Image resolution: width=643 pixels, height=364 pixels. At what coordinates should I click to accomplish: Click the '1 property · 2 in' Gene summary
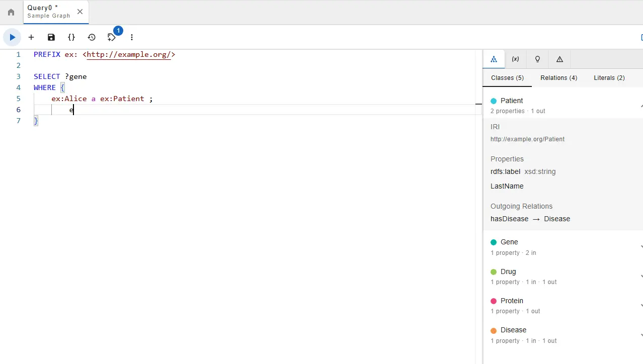click(513, 253)
